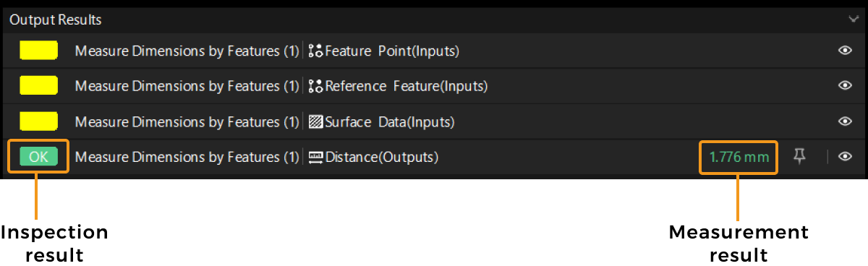The width and height of the screenshot is (868, 266).
Task: Click the green OK inspection badge
Action: tap(38, 157)
